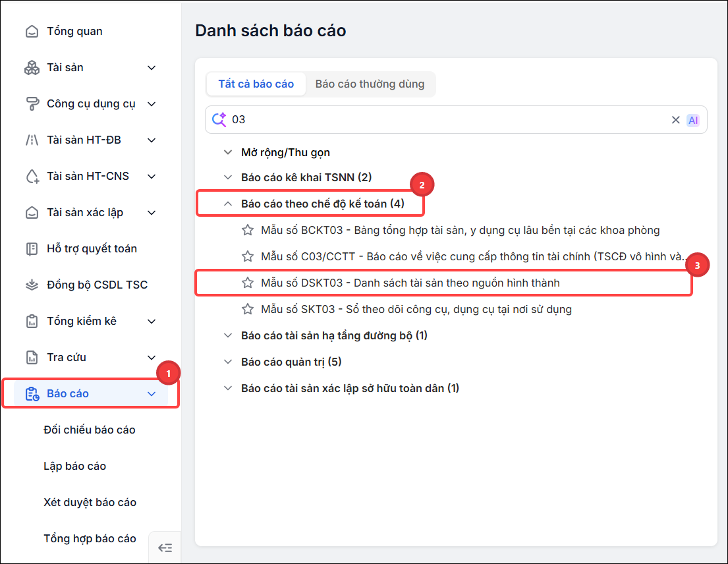Screen dimensions: 728x564
Task: Open report Mẫu số DSKT03 - Danh sách tài sản
Action: 410,283
